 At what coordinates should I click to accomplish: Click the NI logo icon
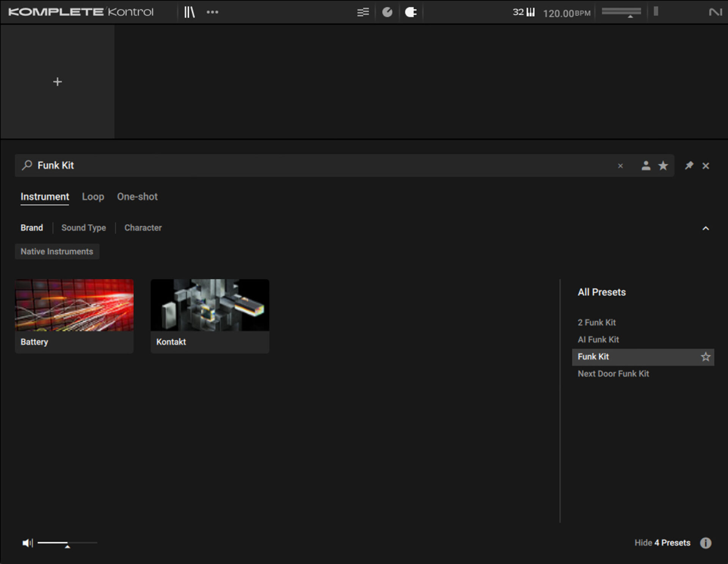[715, 12]
